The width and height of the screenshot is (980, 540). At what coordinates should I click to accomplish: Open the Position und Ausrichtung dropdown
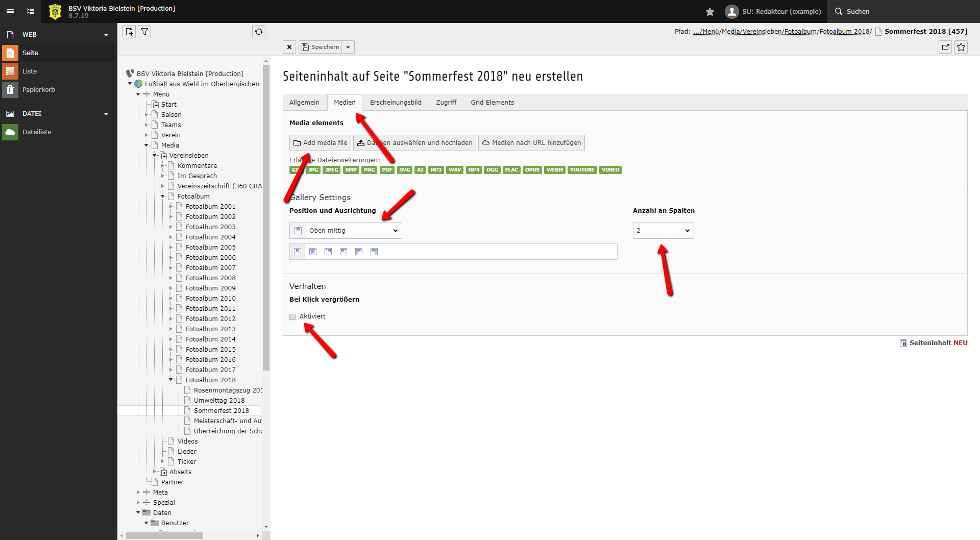(x=353, y=231)
